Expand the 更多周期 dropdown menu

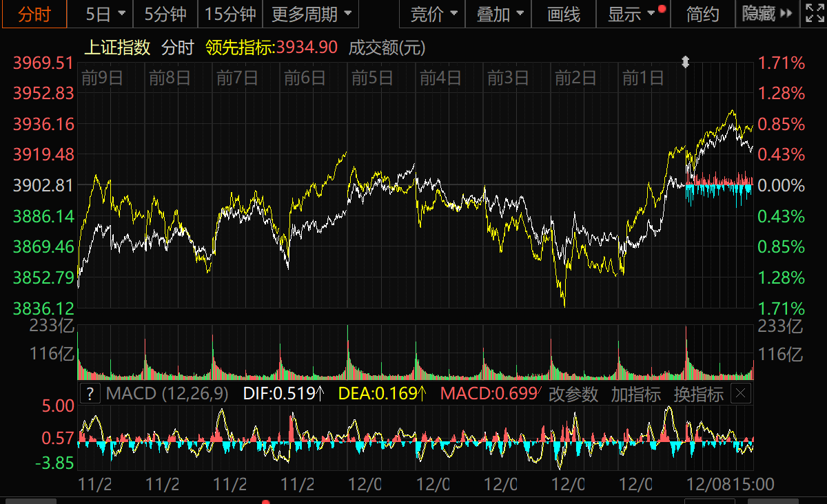310,14
